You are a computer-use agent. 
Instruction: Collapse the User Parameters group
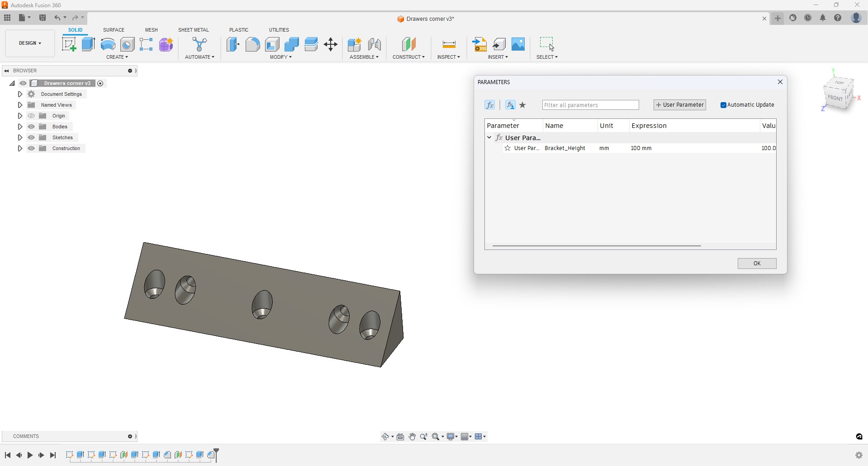489,137
